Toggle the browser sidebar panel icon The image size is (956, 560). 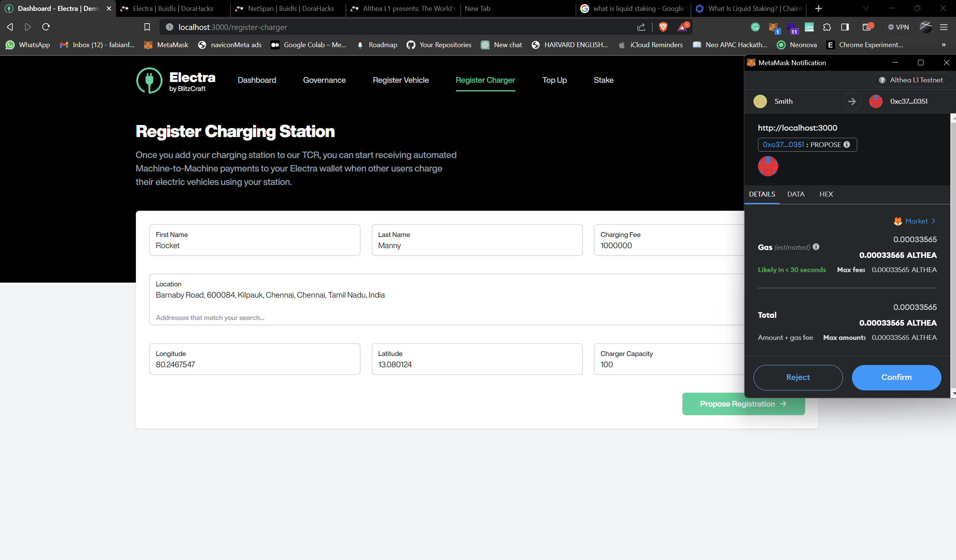pos(845,27)
